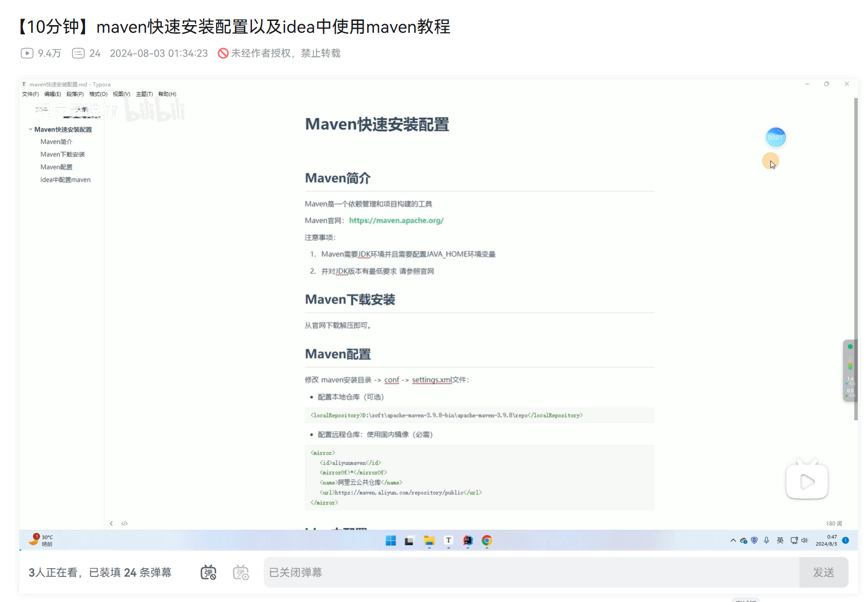Click the blue 00:01 recording timer bubble
This screenshot has width=868, height=602.
tap(776, 137)
